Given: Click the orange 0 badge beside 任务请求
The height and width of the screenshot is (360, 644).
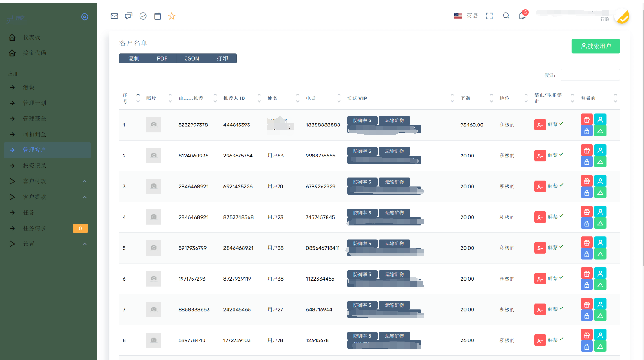Looking at the screenshot, I should coord(80,228).
